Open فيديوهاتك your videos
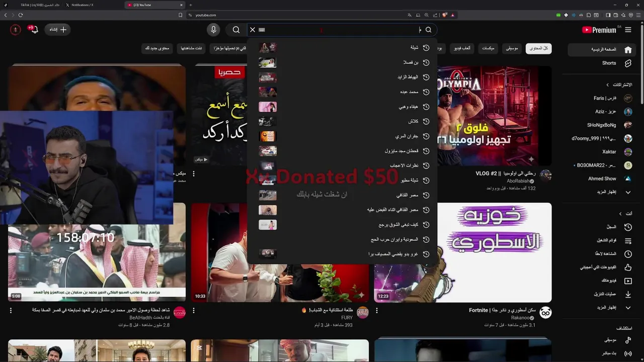 [x=601, y=281]
